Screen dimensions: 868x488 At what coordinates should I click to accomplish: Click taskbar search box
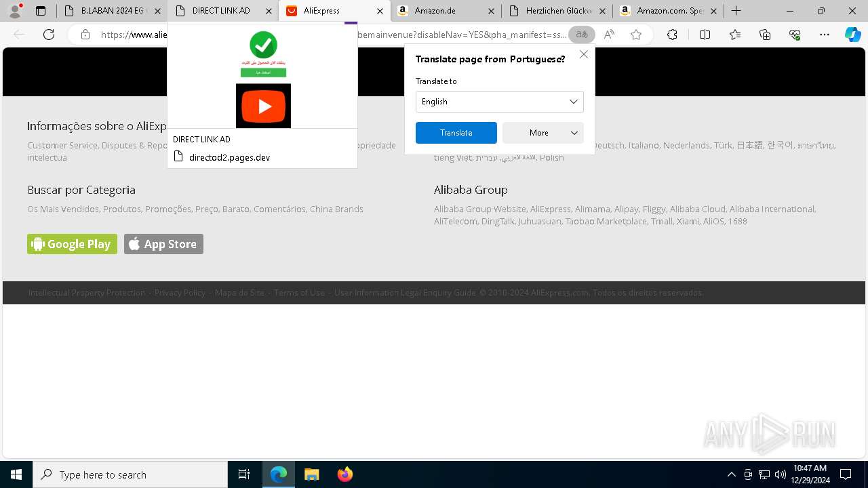tap(130, 474)
